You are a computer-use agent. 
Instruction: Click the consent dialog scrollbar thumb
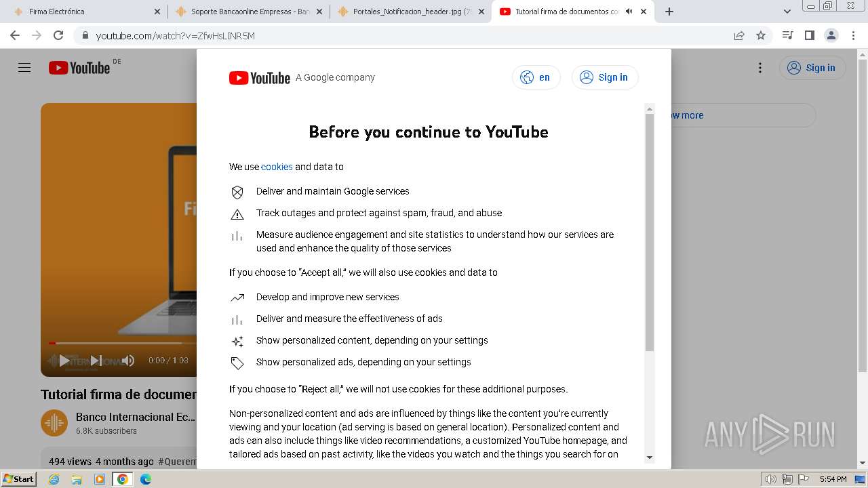(650, 232)
